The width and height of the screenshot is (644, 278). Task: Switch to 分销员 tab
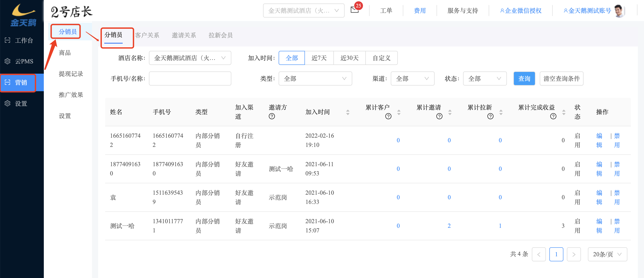point(113,35)
